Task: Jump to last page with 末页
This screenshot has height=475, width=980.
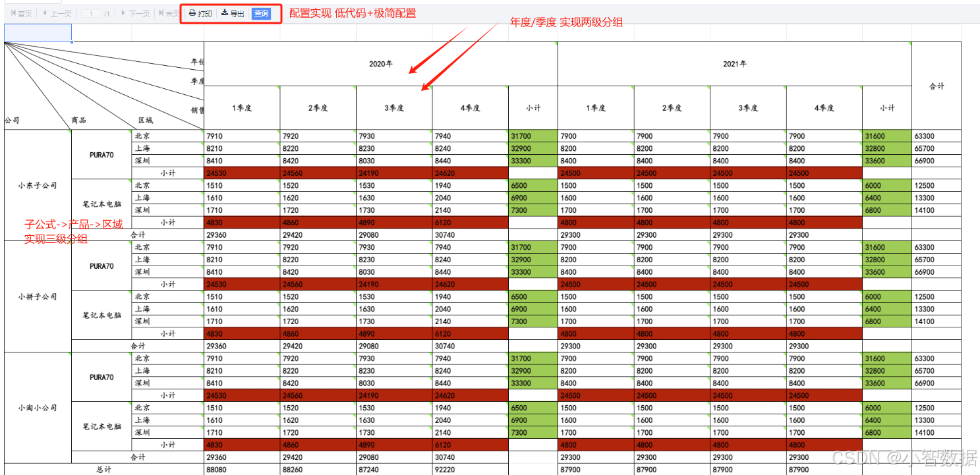Action: click(168, 13)
